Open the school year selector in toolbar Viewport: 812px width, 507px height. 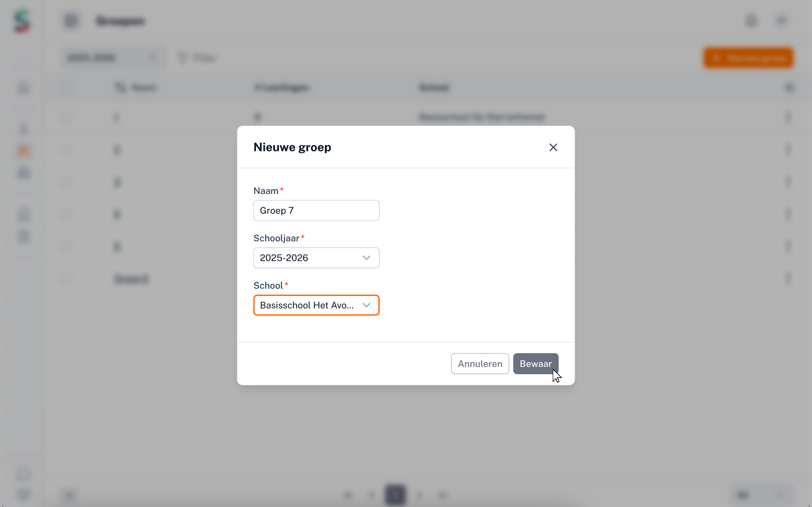click(x=112, y=58)
